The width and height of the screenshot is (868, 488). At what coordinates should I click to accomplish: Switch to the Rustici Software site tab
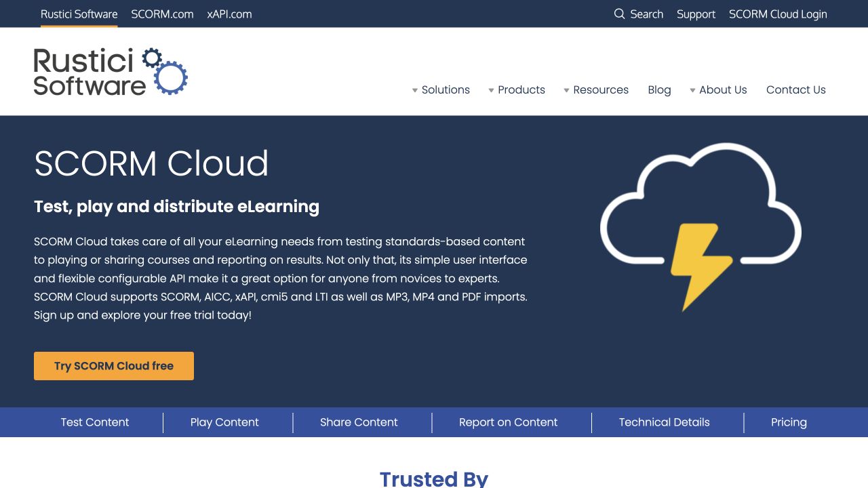coord(79,14)
